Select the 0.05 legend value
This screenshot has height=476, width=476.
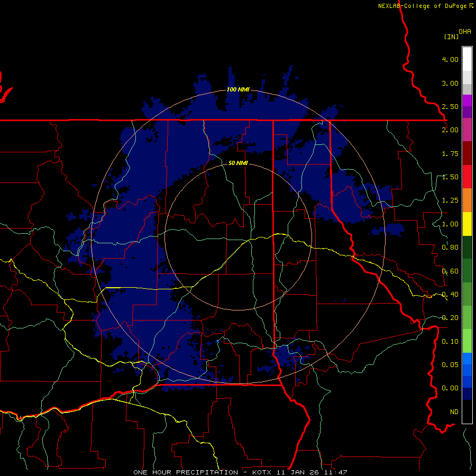pos(450,365)
